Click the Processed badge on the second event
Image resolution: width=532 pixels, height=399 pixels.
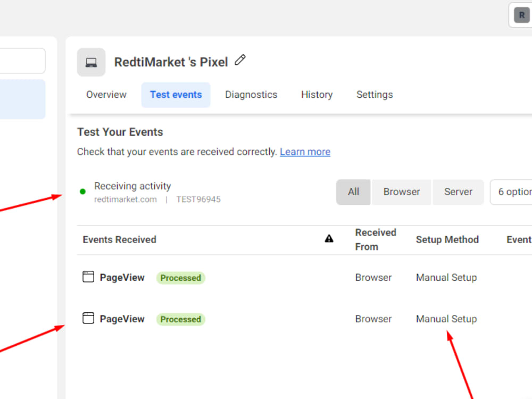pos(181,319)
